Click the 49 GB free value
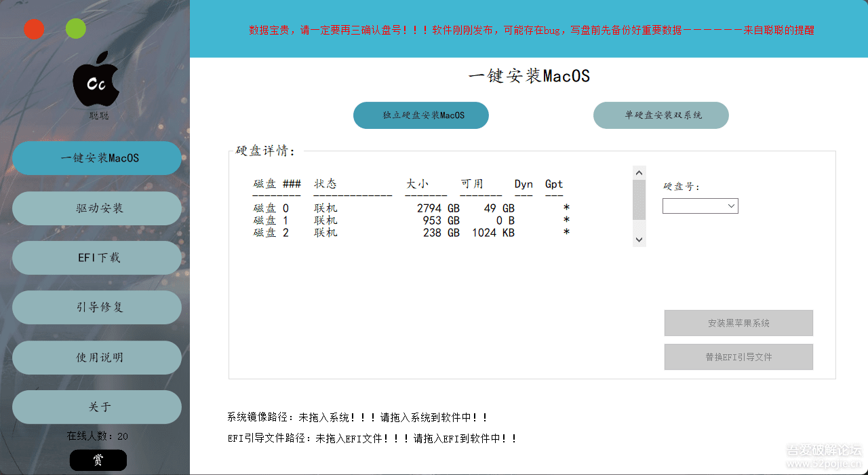The image size is (868, 475). (x=499, y=208)
